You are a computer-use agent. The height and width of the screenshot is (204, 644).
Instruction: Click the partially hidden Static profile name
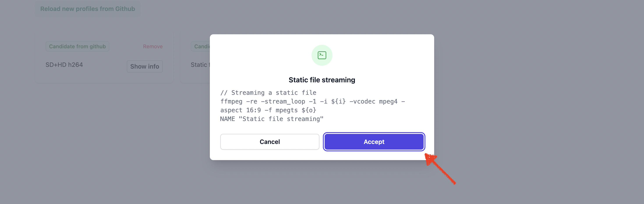(x=200, y=65)
